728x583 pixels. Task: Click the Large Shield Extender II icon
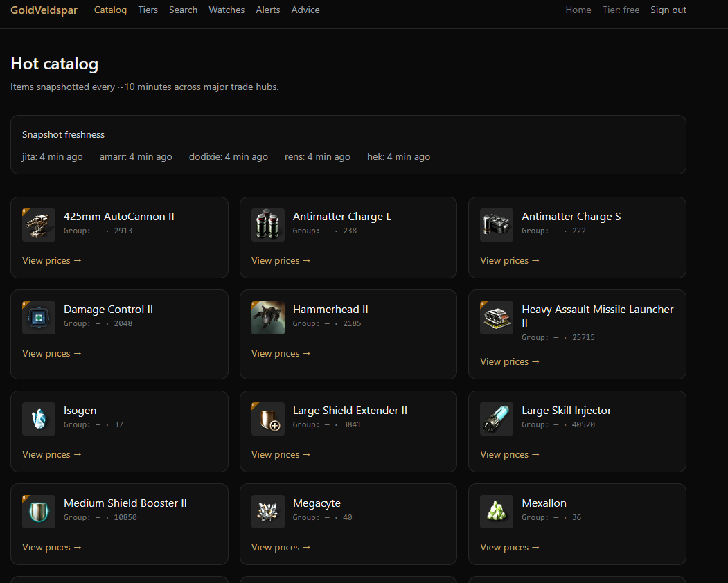coord(268,419)
